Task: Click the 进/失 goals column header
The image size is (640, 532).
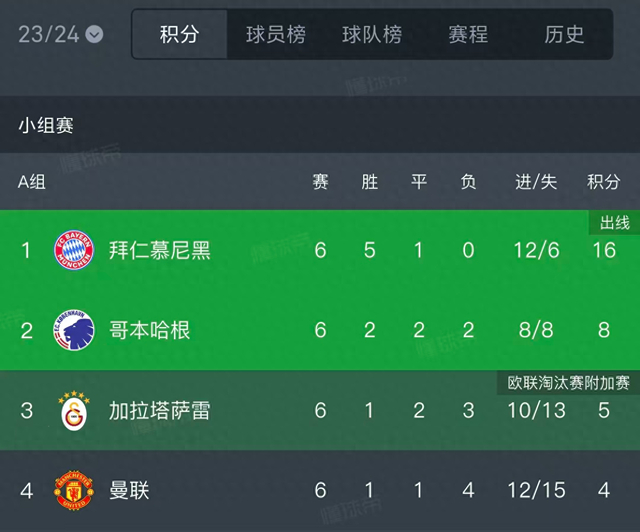Action: [536, 182]
